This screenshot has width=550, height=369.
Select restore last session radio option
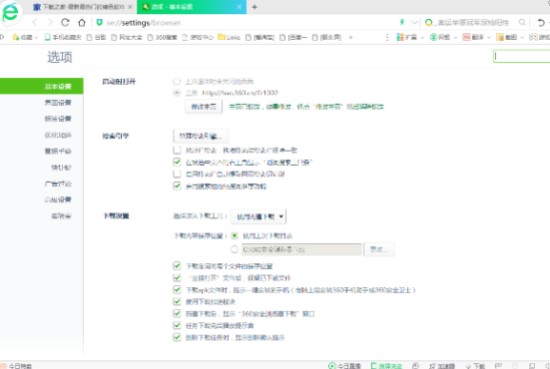pyautogui.click(x=177, y=81)
